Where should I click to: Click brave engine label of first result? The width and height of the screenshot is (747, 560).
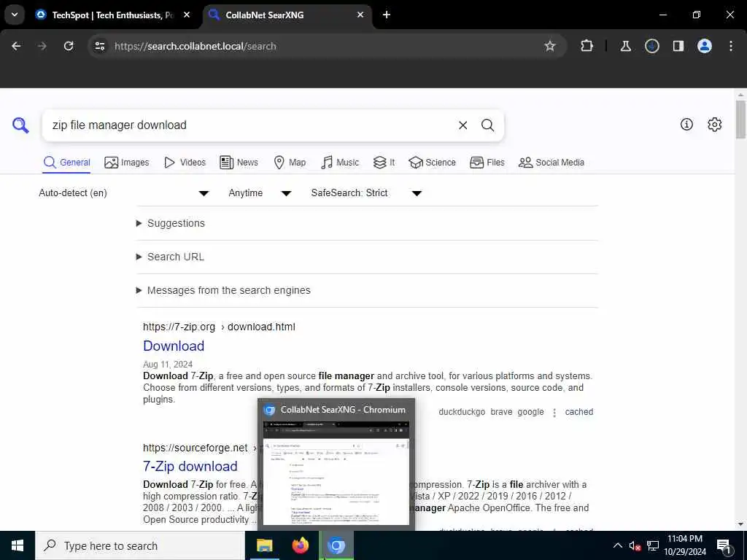click(501, 412)
